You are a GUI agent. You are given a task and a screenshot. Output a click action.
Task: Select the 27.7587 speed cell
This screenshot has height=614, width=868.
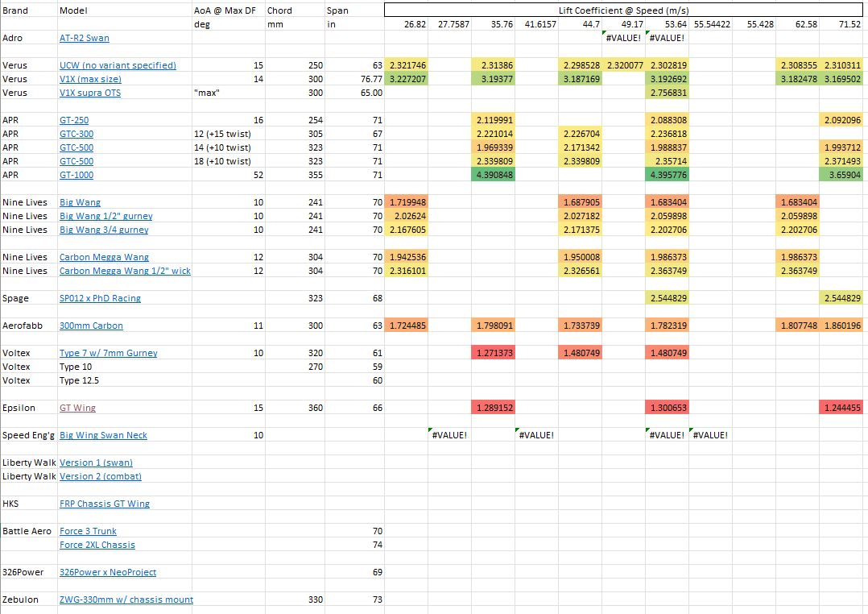tap(449, 24)
